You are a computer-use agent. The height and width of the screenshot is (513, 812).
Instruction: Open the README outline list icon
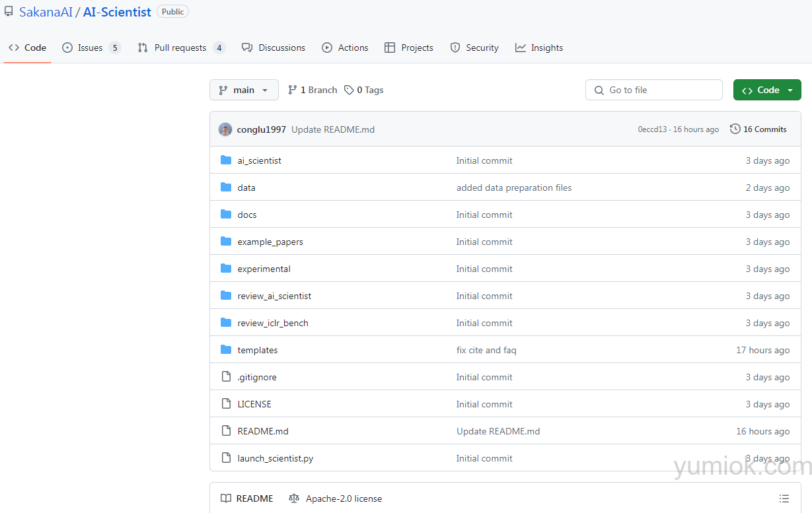(x=784, y=498)
